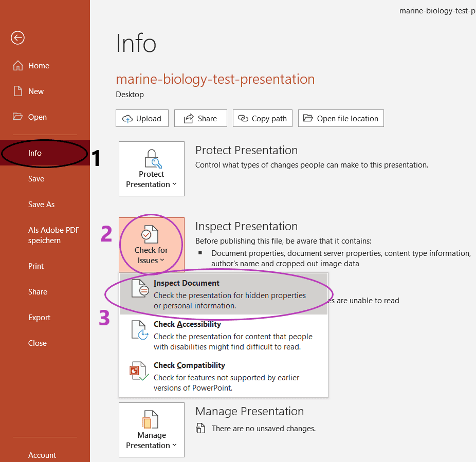The height and width of the screenshot is (462, 476).
Task: Open the Print page
Action: [36, 266]
